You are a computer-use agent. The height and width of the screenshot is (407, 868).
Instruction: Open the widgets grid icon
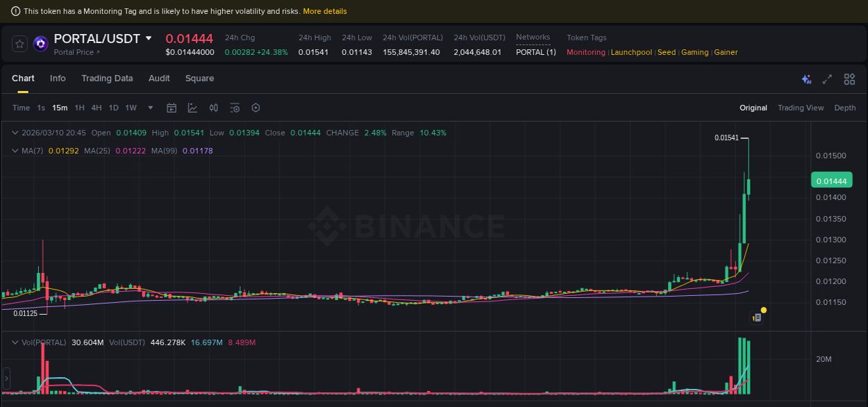(x=849, y=79)
